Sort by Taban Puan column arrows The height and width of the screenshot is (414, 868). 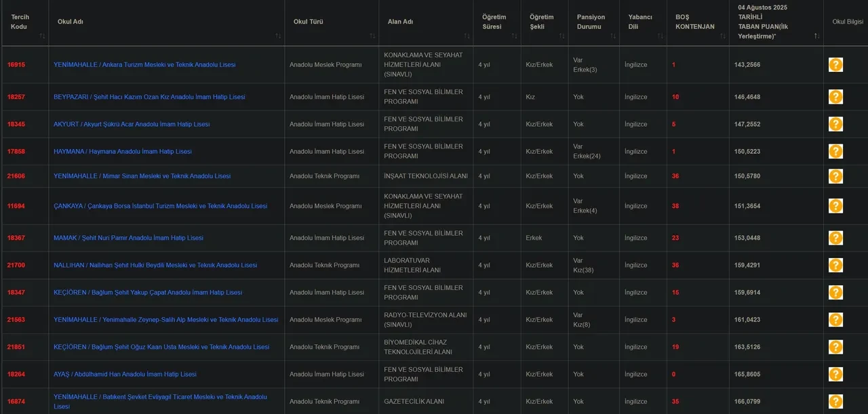[816, 35]
